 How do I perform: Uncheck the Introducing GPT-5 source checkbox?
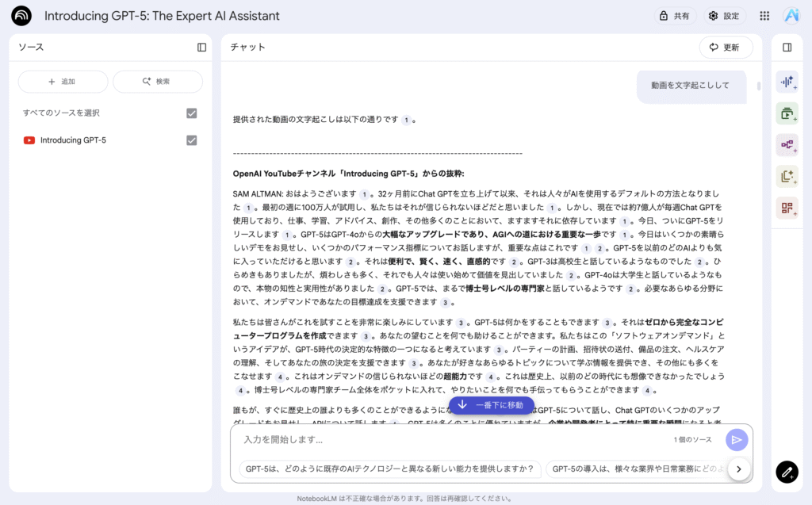coord(192,140)
